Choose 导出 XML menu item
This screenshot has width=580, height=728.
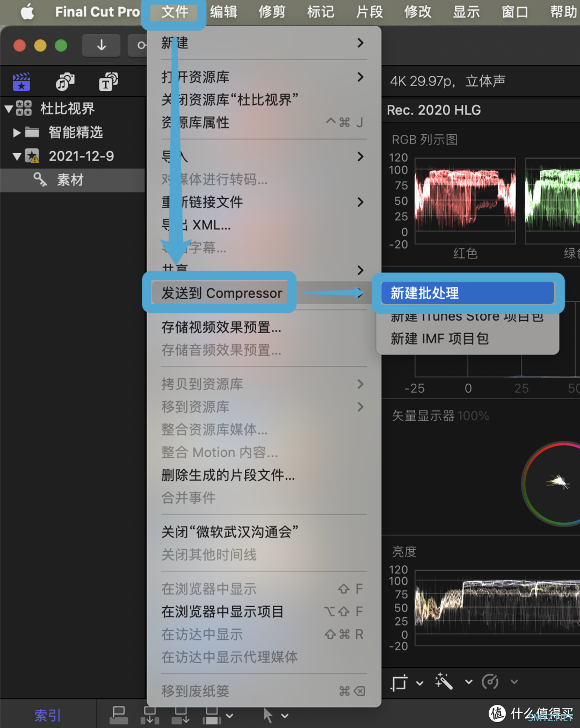coord(264,225)
